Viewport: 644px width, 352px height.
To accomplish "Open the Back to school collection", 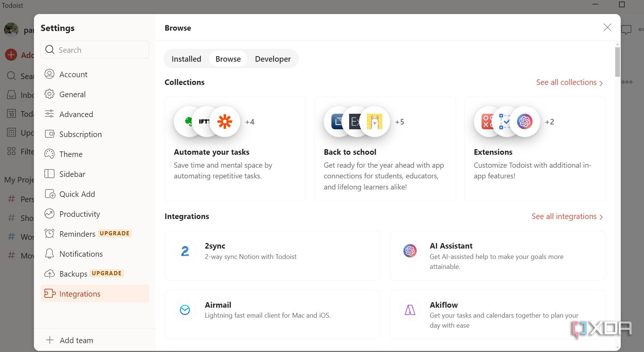I will coord(385,149).
